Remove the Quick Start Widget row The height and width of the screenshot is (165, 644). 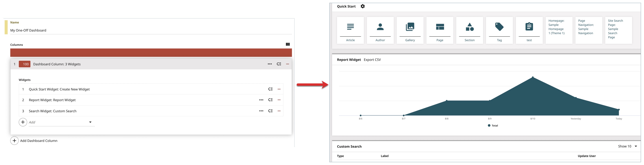pos(279,89)
